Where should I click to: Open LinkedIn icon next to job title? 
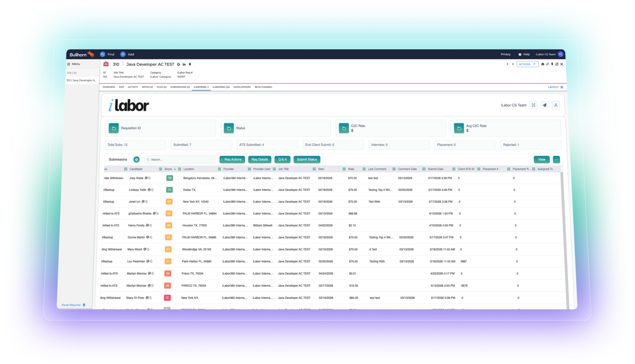coord(184,64)
